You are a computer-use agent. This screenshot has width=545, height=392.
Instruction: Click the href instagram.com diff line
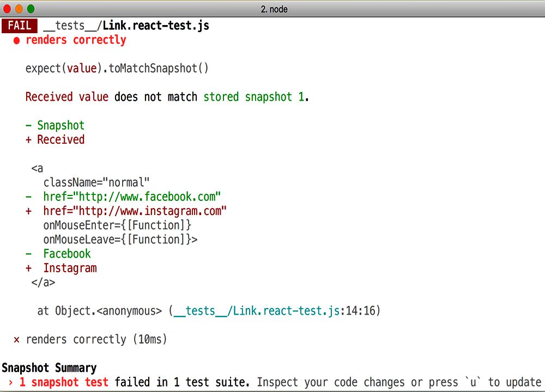(126, 211)
